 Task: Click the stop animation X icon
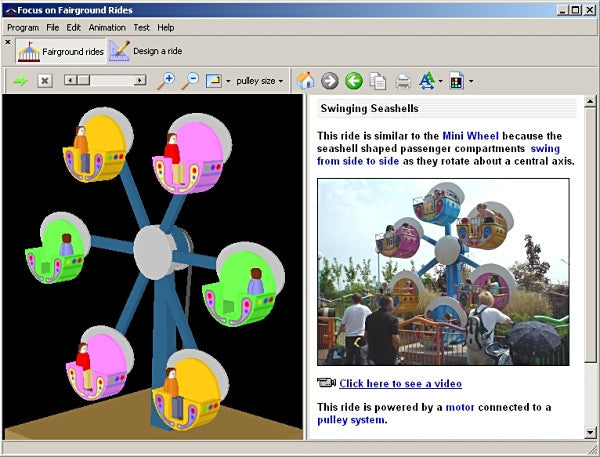click(45, 81)
